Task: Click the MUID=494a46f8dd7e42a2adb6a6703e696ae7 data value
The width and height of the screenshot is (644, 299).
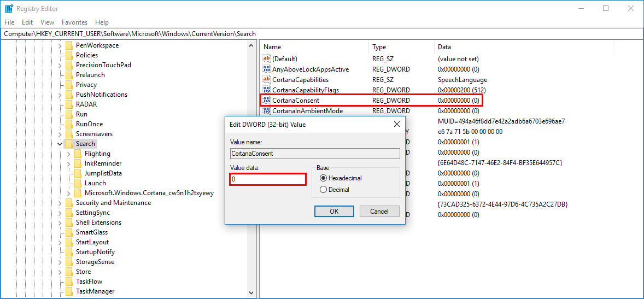Action: click(501, 121)
